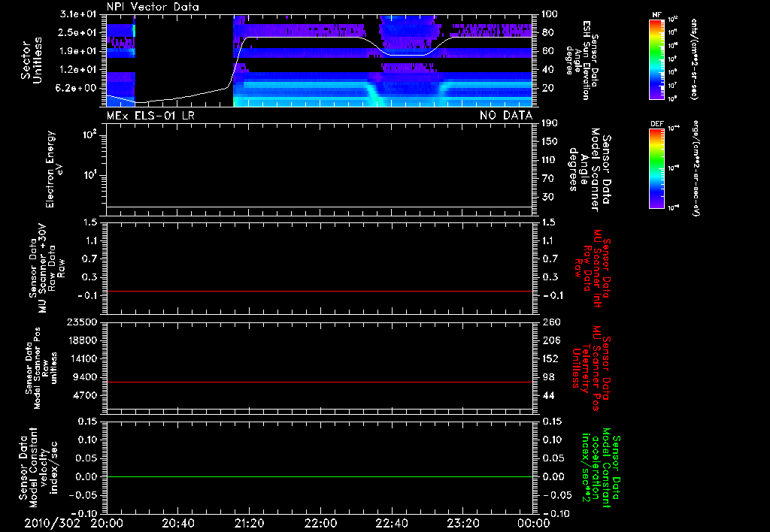Viewport: 770px width, 532px height.
Task: Click the 'Model Scanner Angle degrees' axis label
Action: pos(590,170)
